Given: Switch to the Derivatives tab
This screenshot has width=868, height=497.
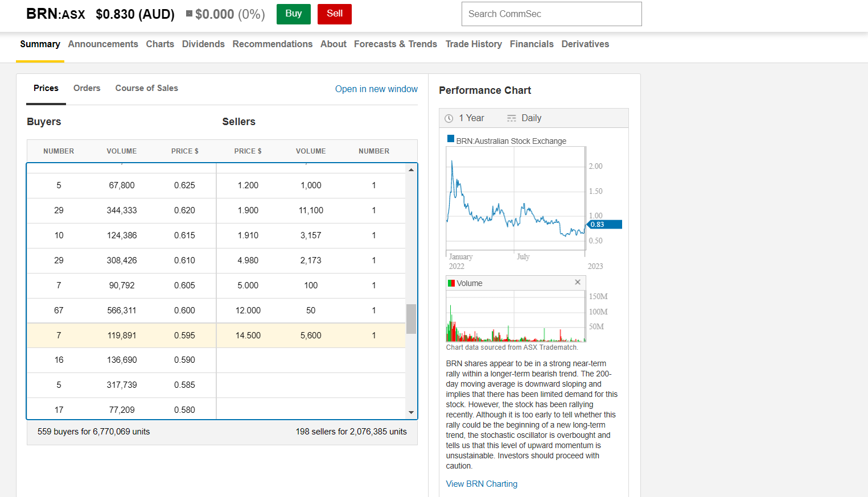Looking at the screenshot, I should [x=585, y=44].
